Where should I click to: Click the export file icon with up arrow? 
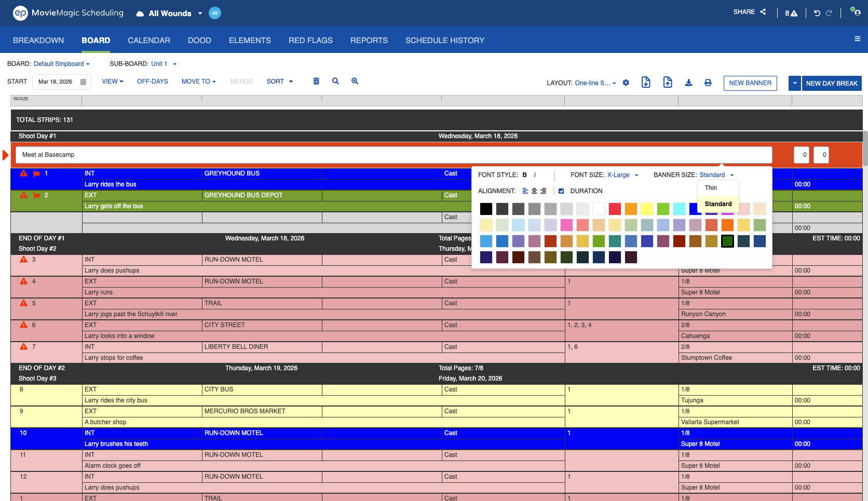[x=668, y=82]
